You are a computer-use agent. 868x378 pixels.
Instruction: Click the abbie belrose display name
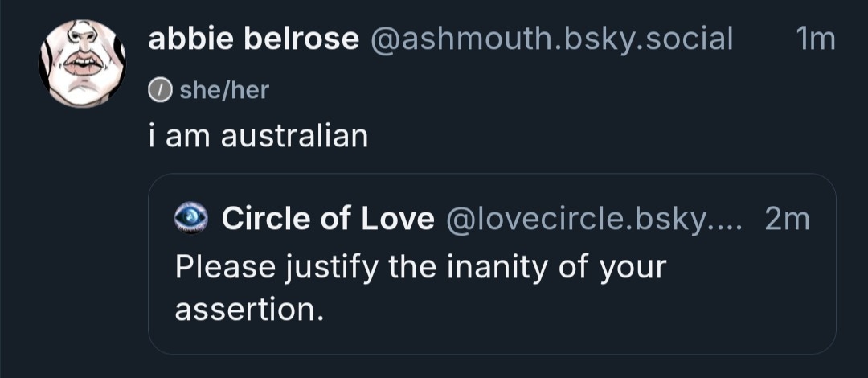[253, 39]
